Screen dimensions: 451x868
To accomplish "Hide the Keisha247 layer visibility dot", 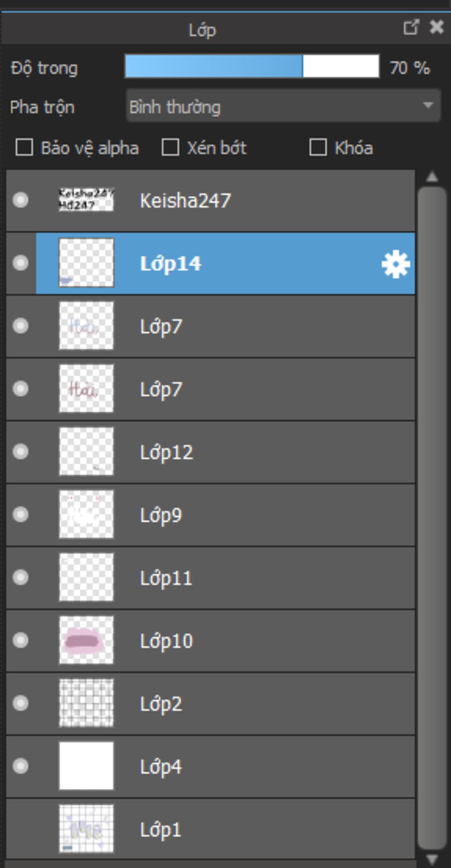I will pyautogui.click(x=21, y=200).
